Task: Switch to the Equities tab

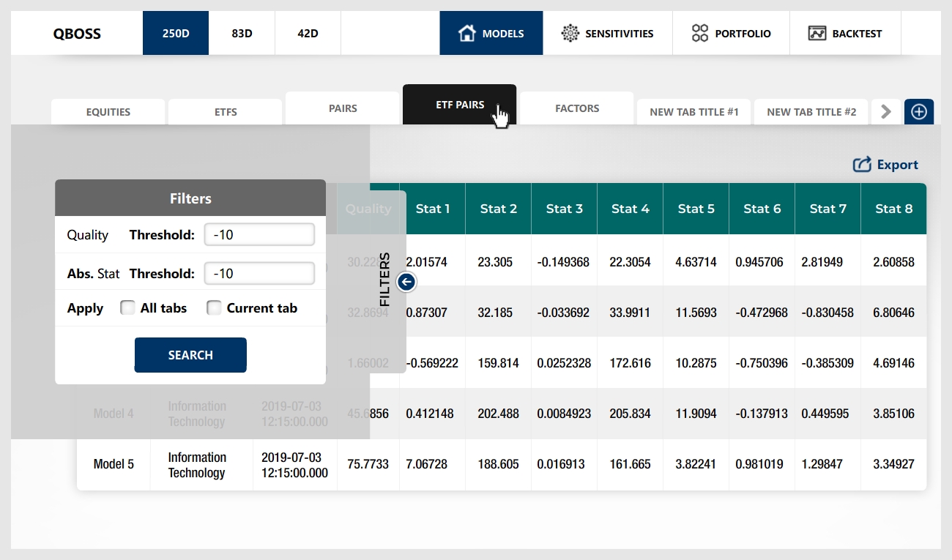Action: (108, 112)
